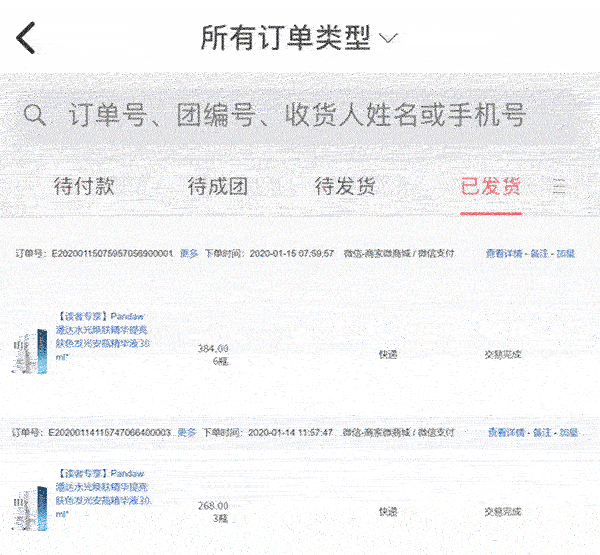Switch to the 待发货 tab
The width and height of the screenshot is (600, 555).
point(345,186)
